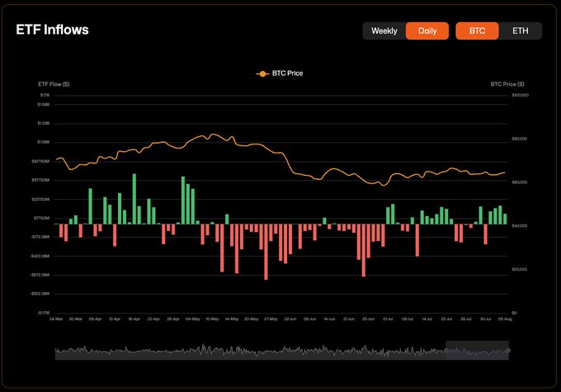Click the $40,000 price axis label
Image resolution: width=561 pixels, height=392 pixels.
[520, 226]
